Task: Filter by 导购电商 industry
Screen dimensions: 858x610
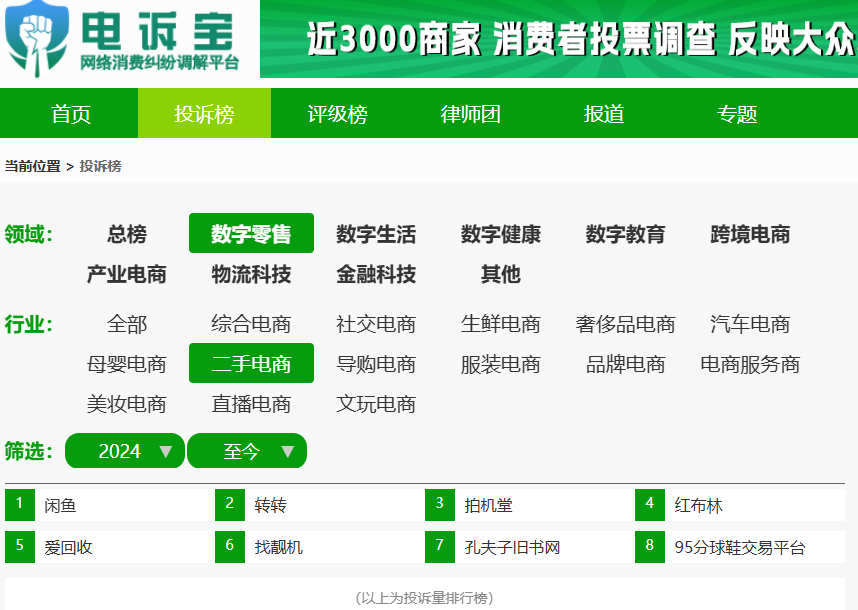Action: pos(376,364)
